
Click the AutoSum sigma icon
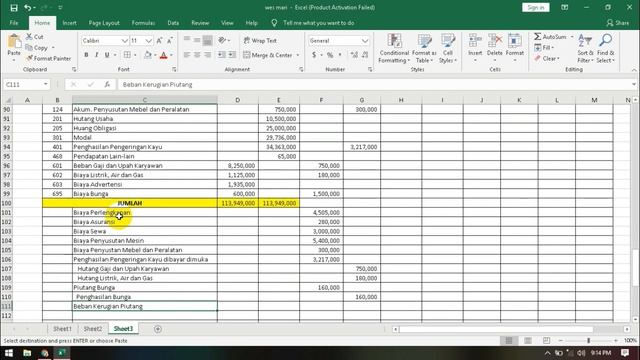point(538,37)
